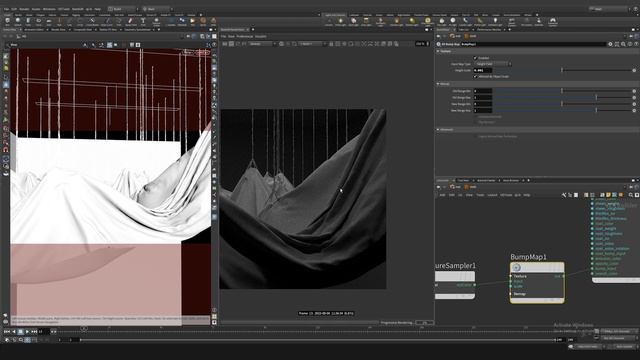Select the Null shelf tool
Screen dimensions: 640x360
pyautogui.click(x=60, y=22)
